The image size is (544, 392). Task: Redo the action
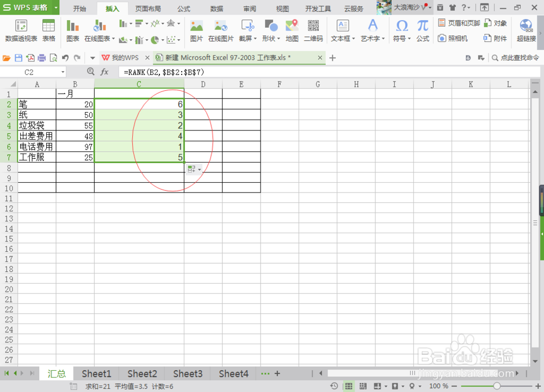(77, 58)
